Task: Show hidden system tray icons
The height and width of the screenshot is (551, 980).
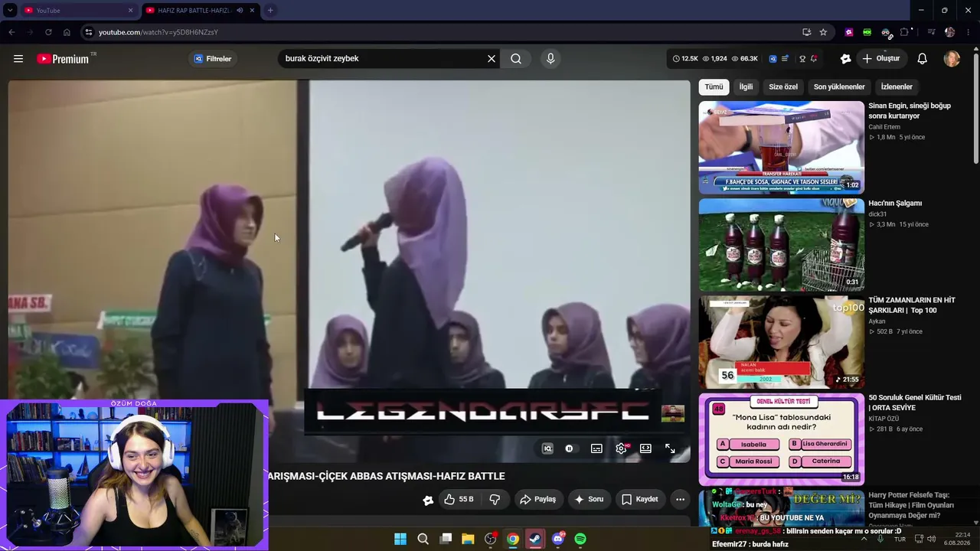Action: click(864, 539)
